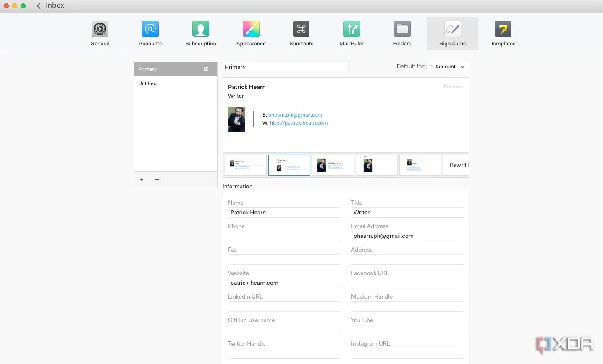The width and height of the screenshot is (603, 364).
Task: Click the Email Address input field
Action: point(407,236)
